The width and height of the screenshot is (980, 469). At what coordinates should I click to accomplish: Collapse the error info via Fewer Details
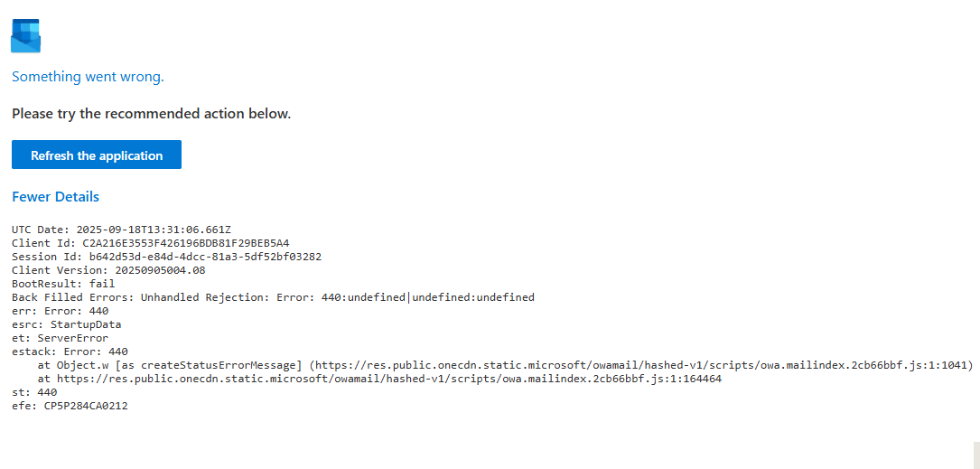(x=56, y=196)
